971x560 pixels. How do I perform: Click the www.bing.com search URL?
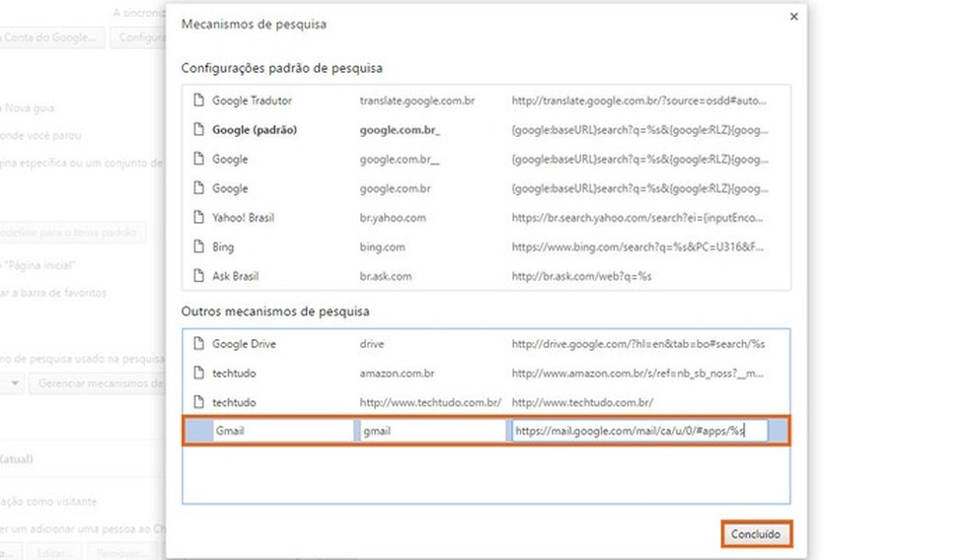pyautogui.click(x=637, y=246)
